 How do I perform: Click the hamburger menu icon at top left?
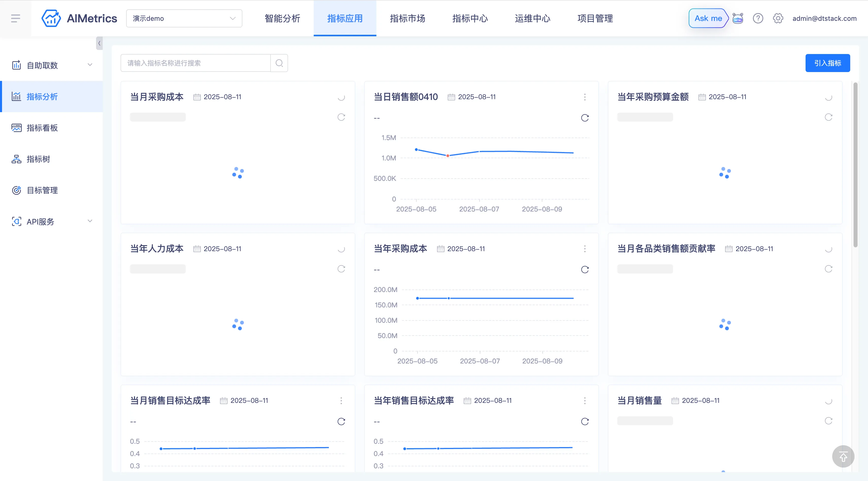coord(15,18)
